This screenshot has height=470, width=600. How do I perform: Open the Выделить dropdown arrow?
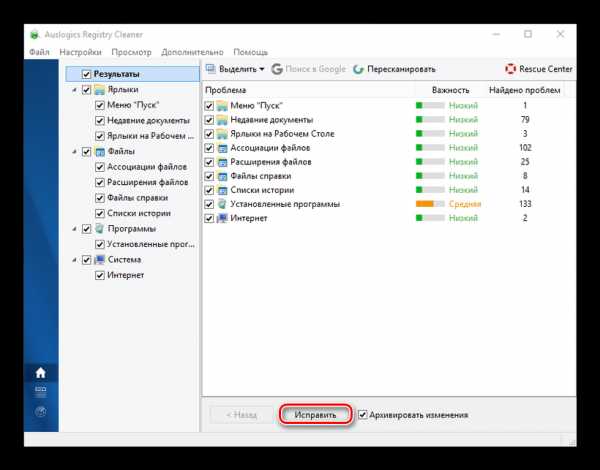click(x=262, y=69)
